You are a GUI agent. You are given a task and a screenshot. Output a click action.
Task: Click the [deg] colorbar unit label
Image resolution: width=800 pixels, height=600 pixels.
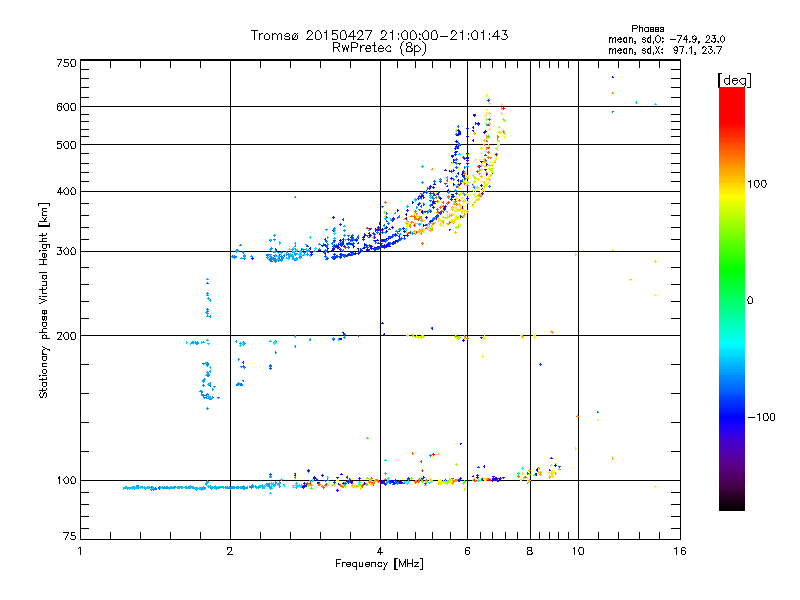734,79
